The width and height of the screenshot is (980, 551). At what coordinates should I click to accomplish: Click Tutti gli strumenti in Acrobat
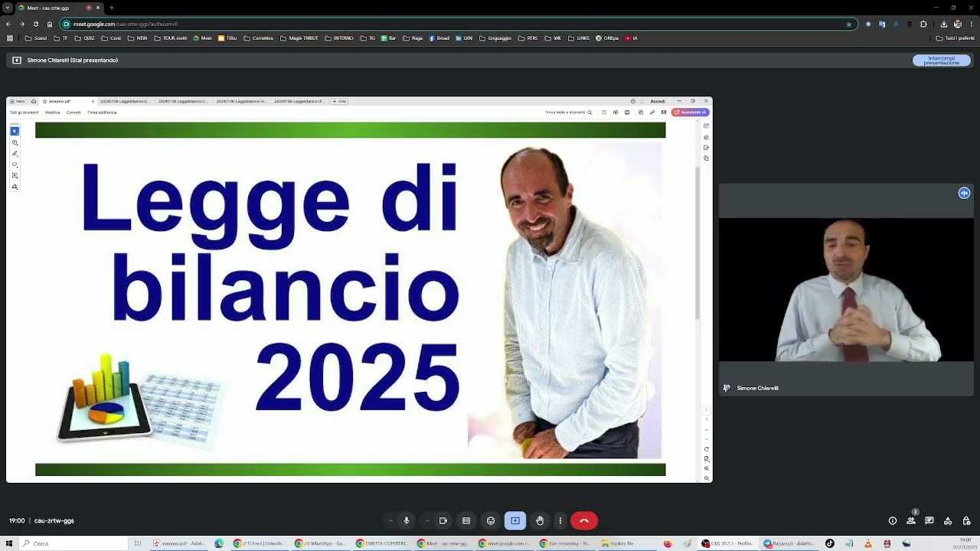[24, 112]
